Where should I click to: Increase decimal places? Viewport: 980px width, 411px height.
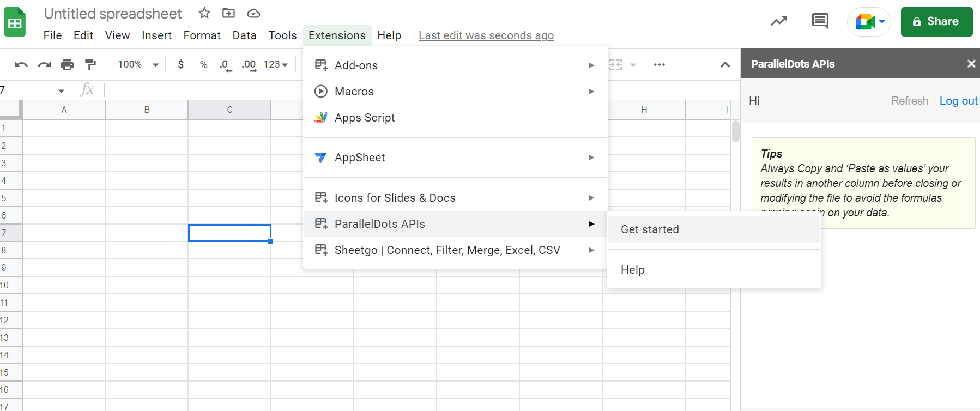point(249,65)
